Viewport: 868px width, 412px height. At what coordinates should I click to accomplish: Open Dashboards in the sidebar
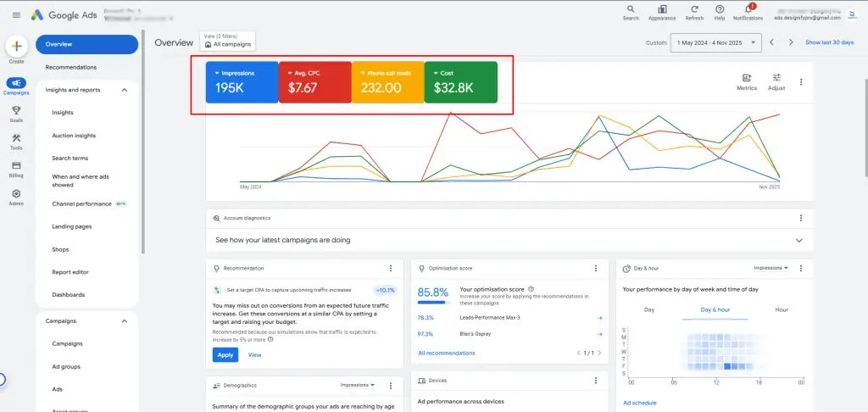coord(68,295)
